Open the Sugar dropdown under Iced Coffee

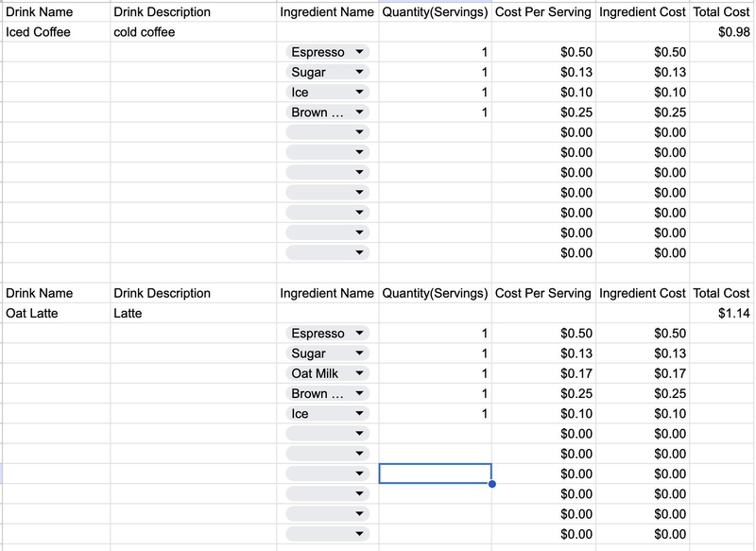(359, 72)
